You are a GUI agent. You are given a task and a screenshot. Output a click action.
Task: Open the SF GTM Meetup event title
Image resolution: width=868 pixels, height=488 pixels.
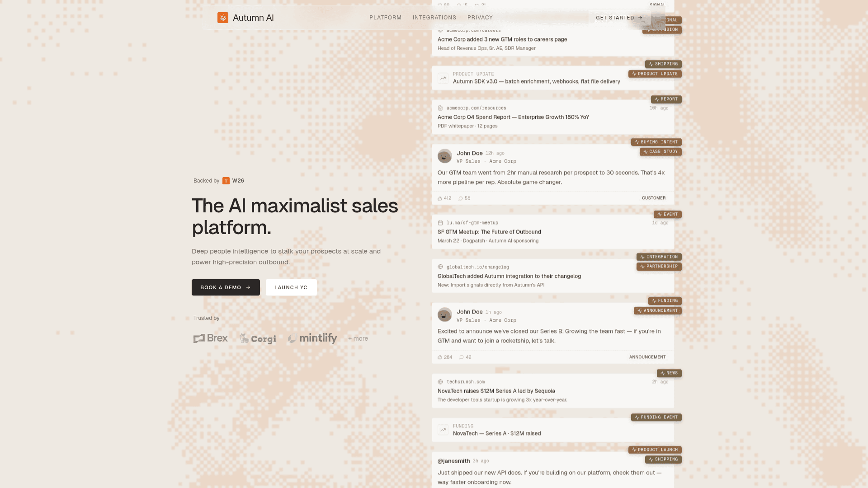(x=489, y=232)
